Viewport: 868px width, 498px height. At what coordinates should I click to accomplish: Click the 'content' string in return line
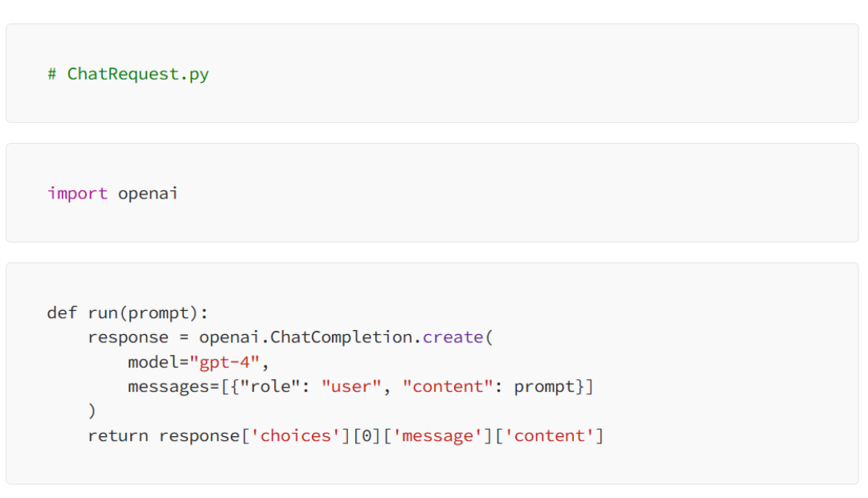point(552,436)
